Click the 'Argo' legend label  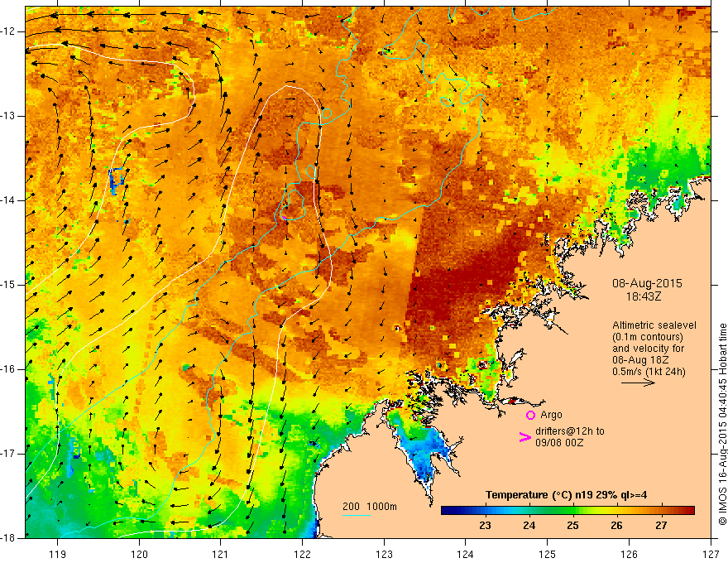[x=551, y=415]
